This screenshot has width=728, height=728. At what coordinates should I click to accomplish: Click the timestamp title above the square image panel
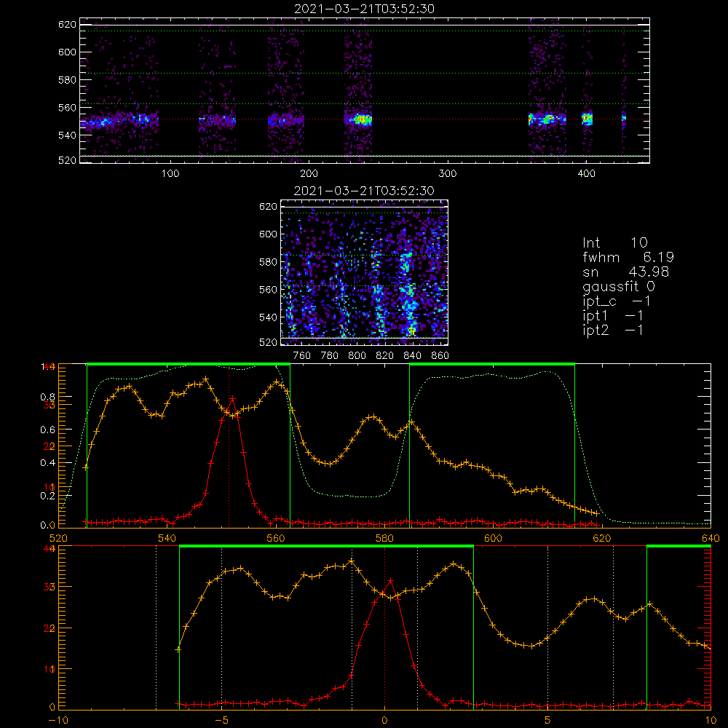pyautogui.click(x=364, y=191)
